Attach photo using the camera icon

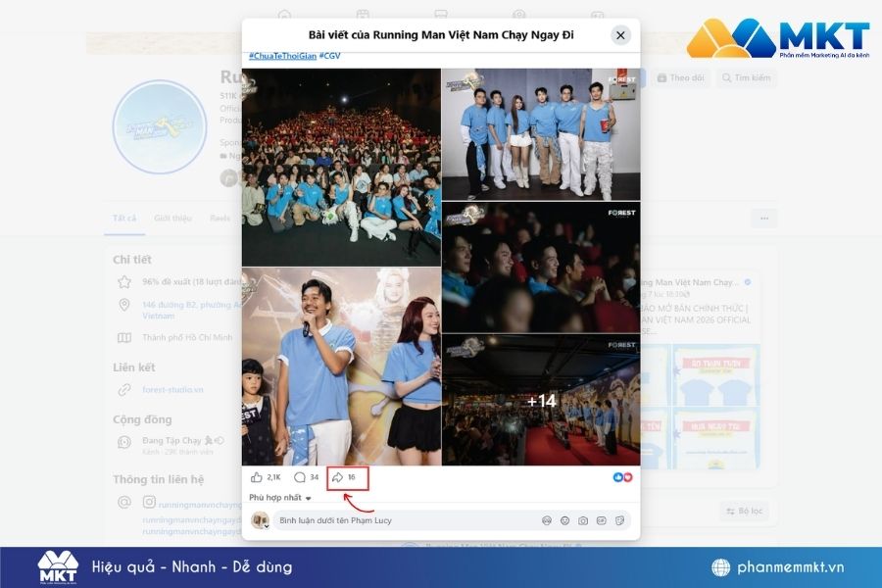583,520
